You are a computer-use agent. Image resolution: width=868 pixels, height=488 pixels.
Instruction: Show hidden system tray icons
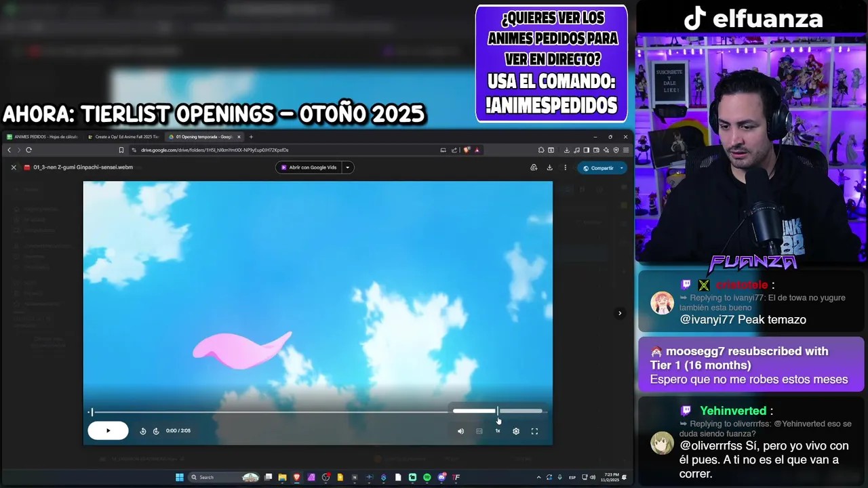point(538,477)
